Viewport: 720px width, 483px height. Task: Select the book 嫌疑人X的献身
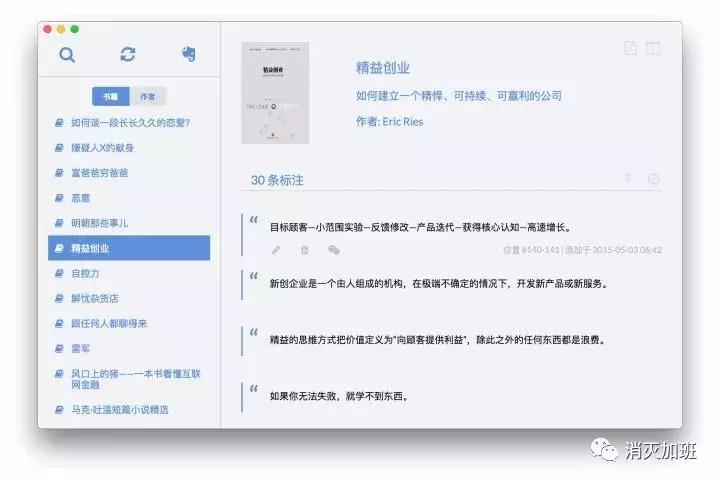pos(102,148)
